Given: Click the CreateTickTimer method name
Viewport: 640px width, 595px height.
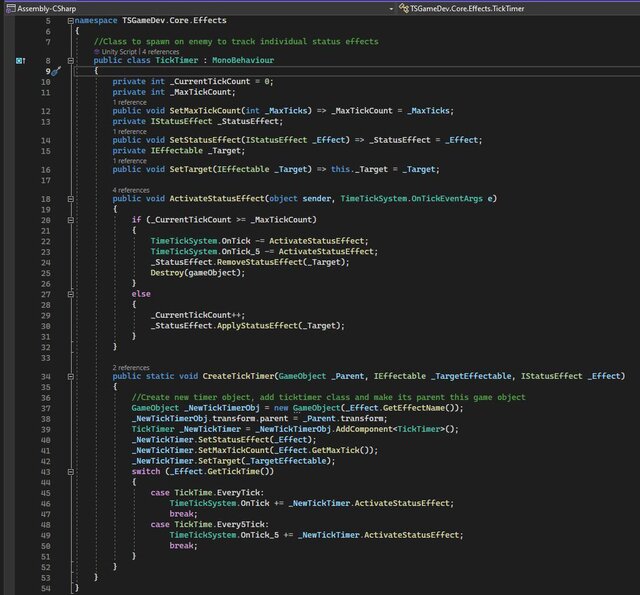Looking at the screenshot, I should 238,376.
